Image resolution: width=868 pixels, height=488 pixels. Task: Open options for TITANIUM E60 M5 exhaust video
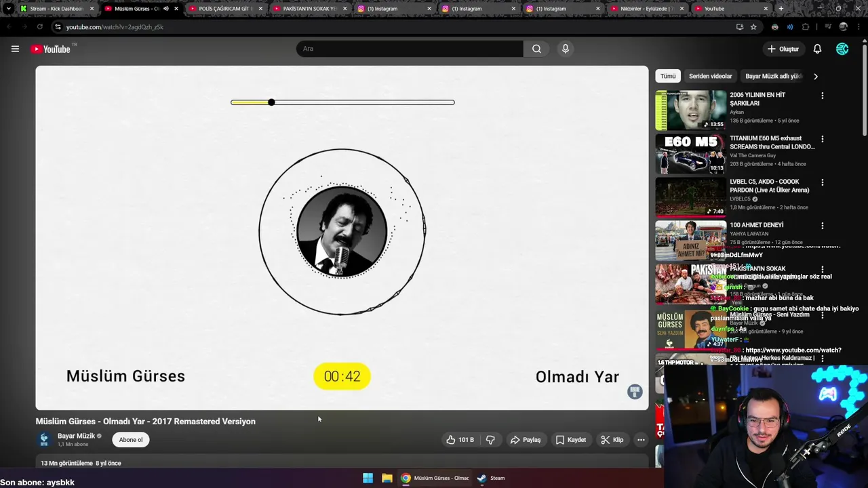click(x=823, y=139)
